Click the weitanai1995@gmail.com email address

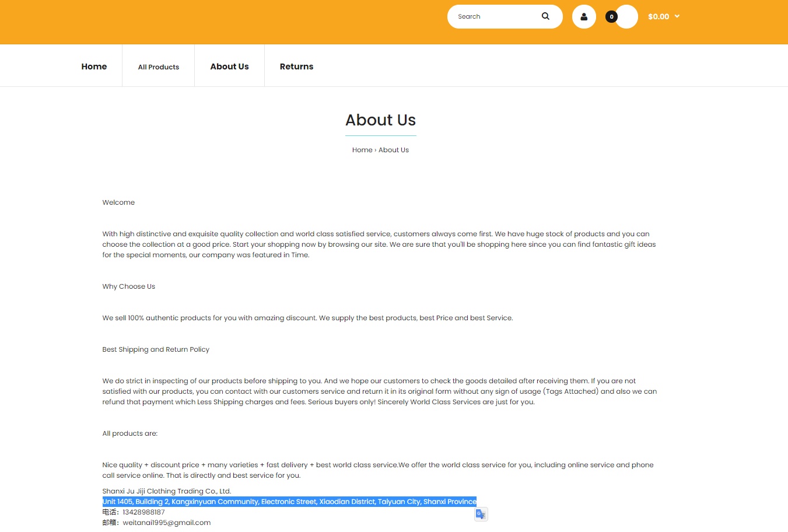(x=167, y=523)
